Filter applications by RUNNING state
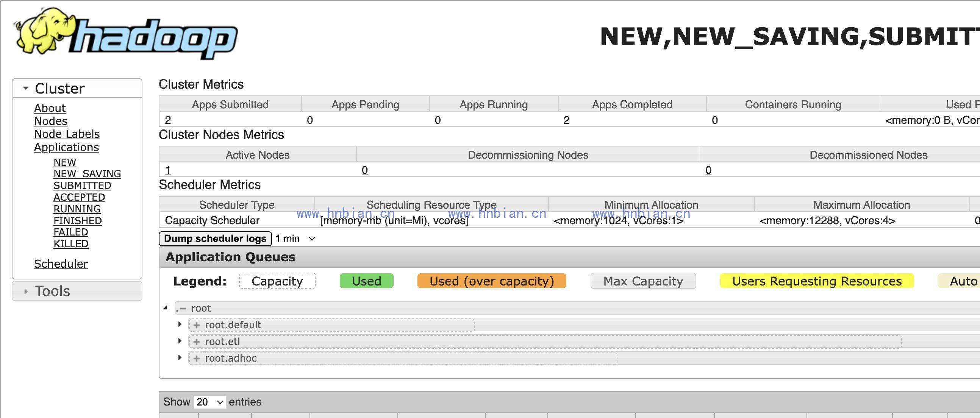980x418 pixels. pos(77,209)
